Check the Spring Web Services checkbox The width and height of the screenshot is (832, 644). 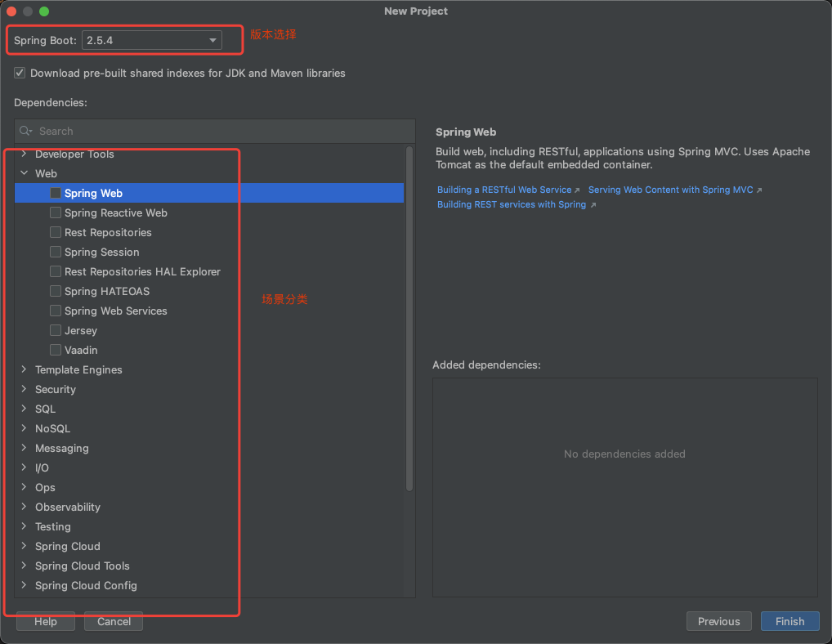pyautogui.click(x=56, y=311)
